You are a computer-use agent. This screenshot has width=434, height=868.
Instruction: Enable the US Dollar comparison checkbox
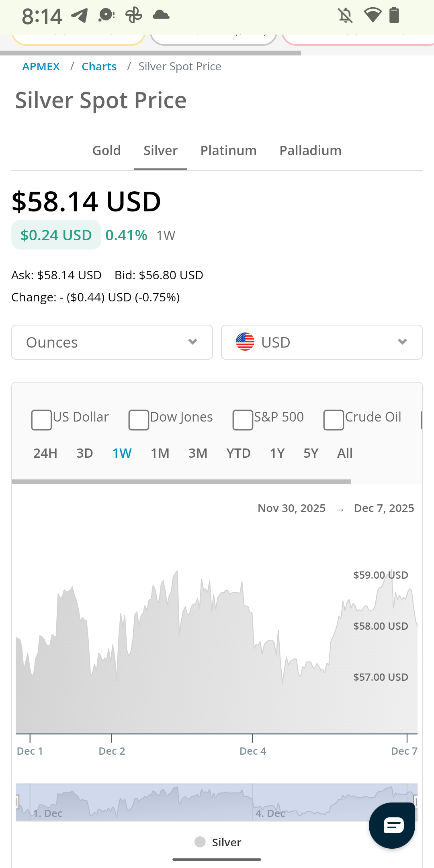point(41,420)
